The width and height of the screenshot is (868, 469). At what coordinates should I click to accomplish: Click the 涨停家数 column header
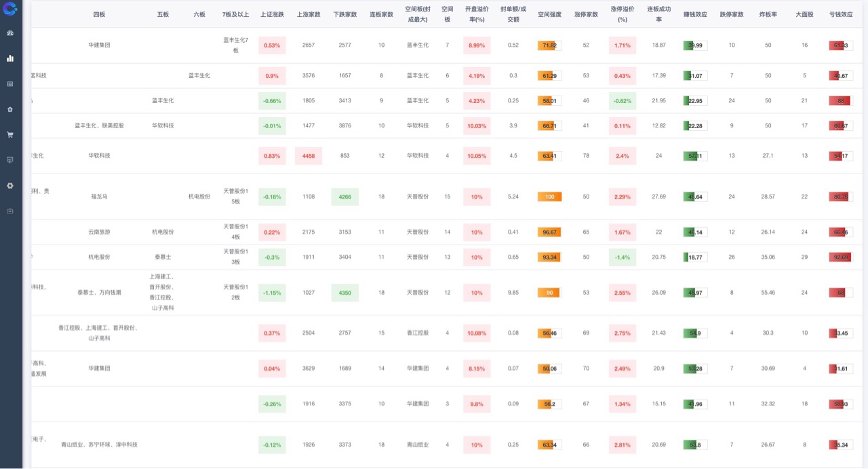tap(586, 14)
